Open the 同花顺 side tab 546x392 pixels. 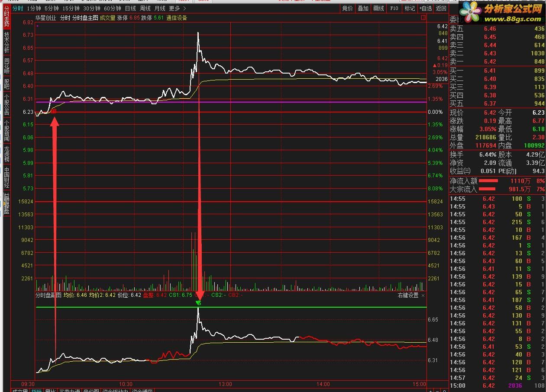pos(6,65)
